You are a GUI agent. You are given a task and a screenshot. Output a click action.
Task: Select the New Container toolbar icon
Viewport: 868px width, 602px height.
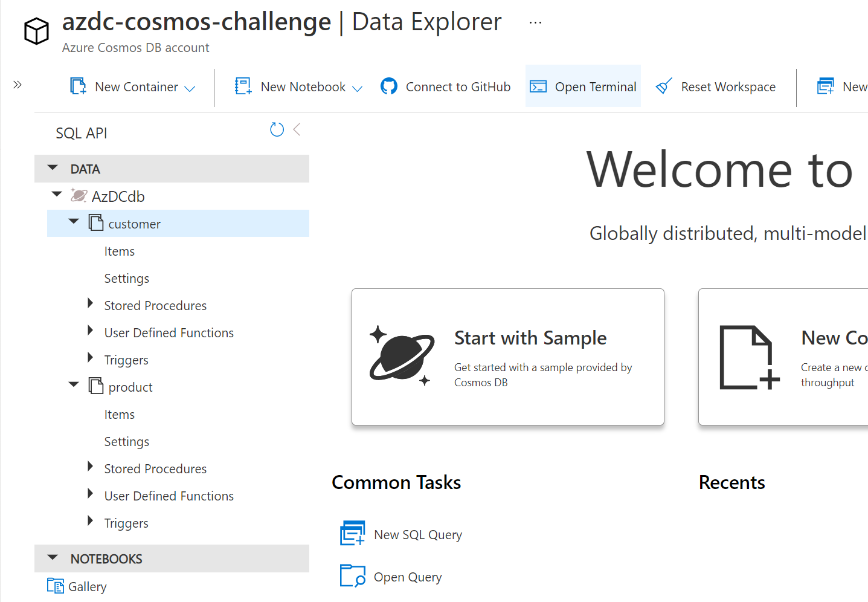[77, 86]
